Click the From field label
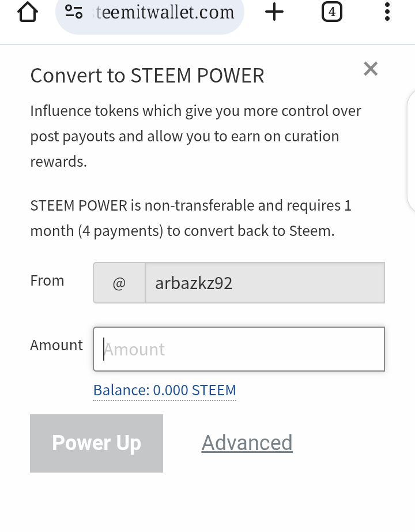The width and height of the screenshot is (415, 532). (x=47, y=281)
